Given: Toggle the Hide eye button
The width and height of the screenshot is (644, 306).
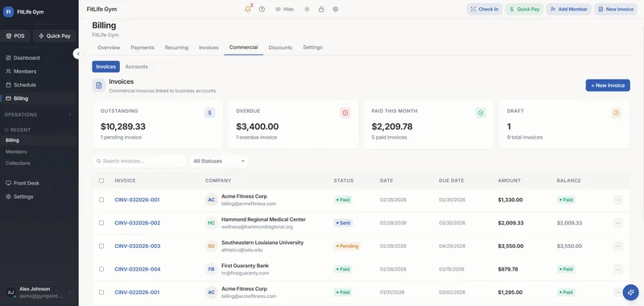Looking at the screenshot, I should [284, 9].
